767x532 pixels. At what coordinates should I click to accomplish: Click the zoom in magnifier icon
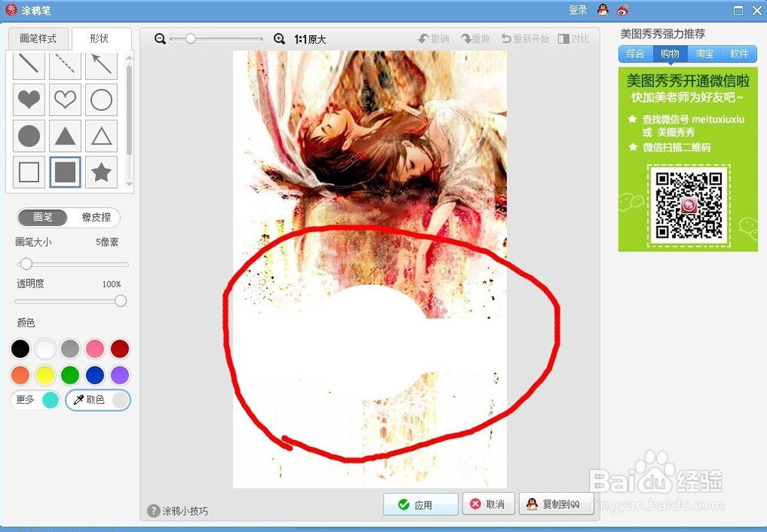279,38
